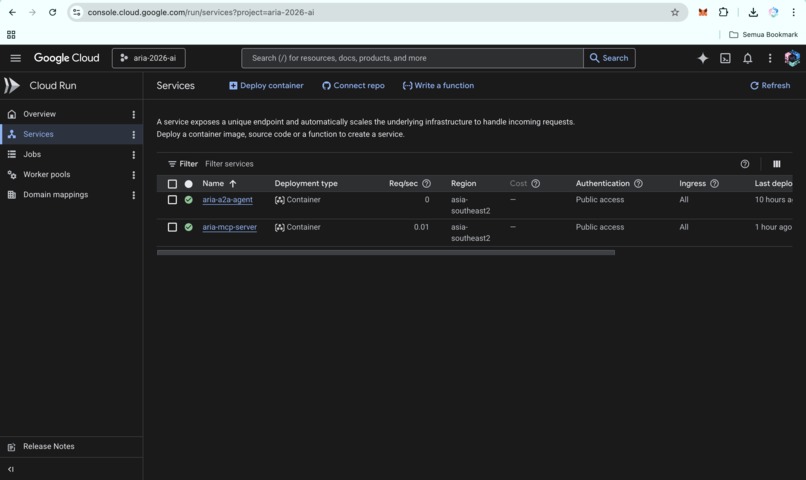806x480 pixels.
Task: Open the aria-a2a-agent service
Action: pyautogui.click(x=227, y=199)
